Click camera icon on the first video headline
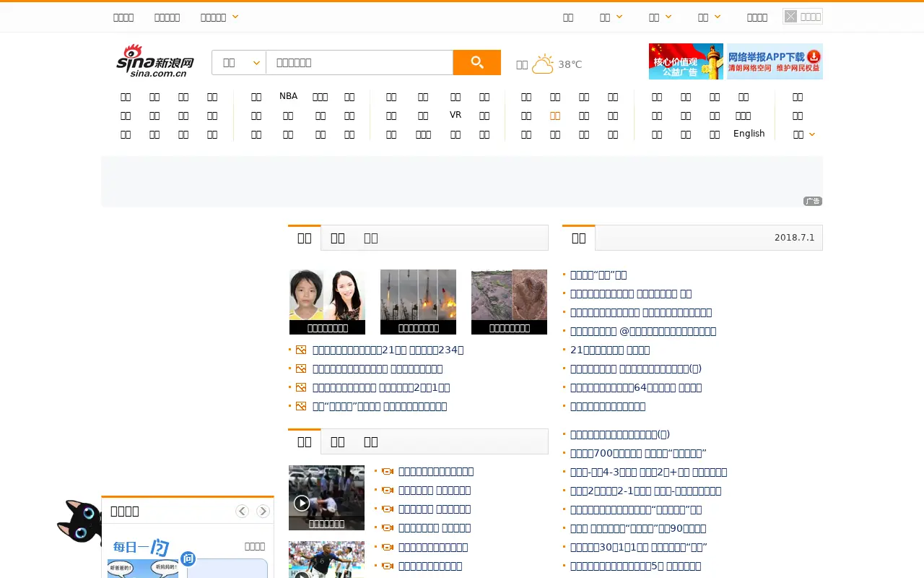Viewport: 924px width, 578px height. click(388, 471)
